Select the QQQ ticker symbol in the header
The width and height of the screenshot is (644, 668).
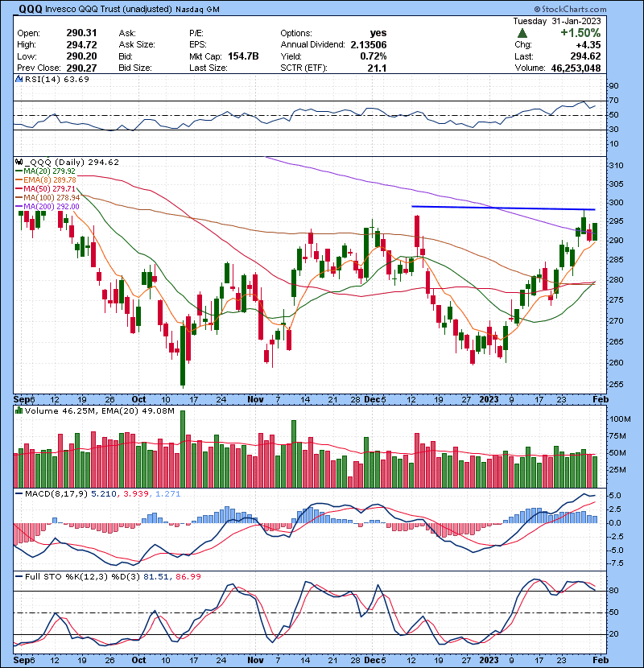click(x=30, y=9)
